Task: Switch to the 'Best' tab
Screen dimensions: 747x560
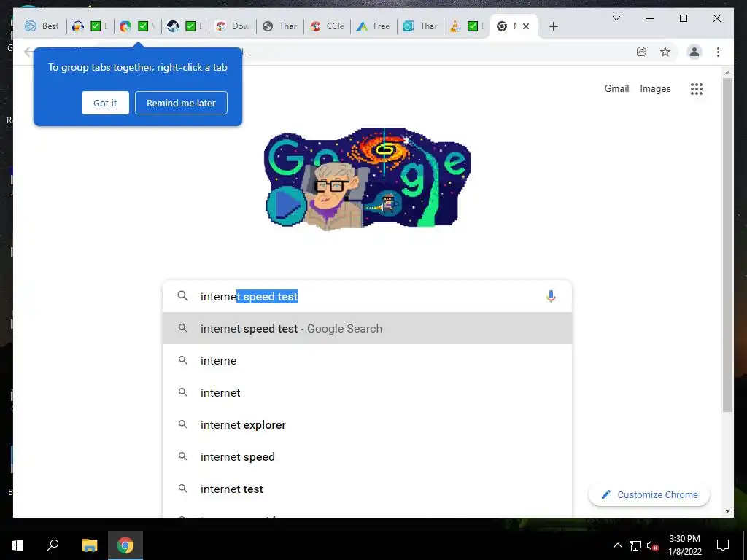Action: click(x=42, y=26)
